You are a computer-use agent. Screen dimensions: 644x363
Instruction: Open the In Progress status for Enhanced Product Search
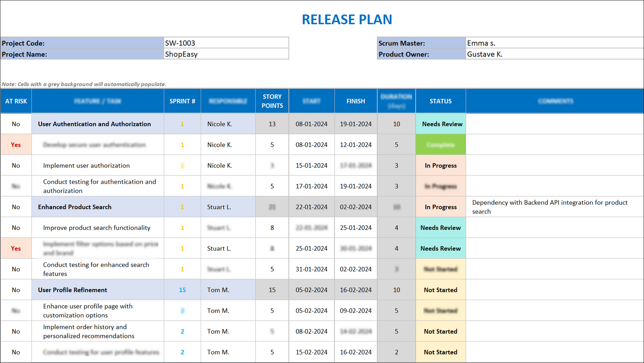coord(440,207)
